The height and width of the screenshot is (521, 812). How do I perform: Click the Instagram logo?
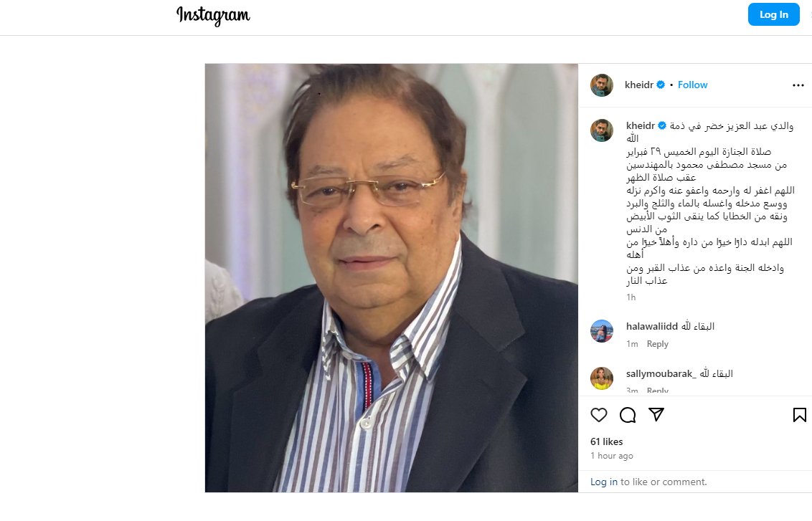[x=213, y=16]
